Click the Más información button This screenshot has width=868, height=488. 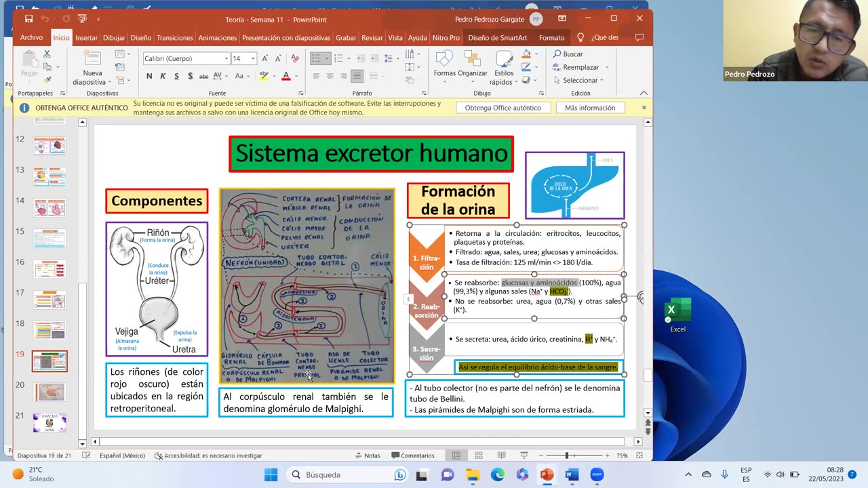coord(590,108)
